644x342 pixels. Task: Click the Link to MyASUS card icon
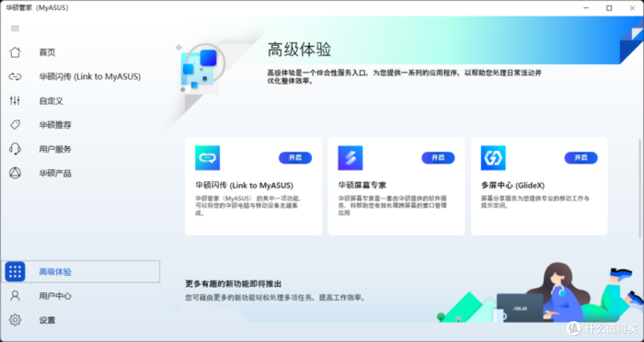[208, 158]
